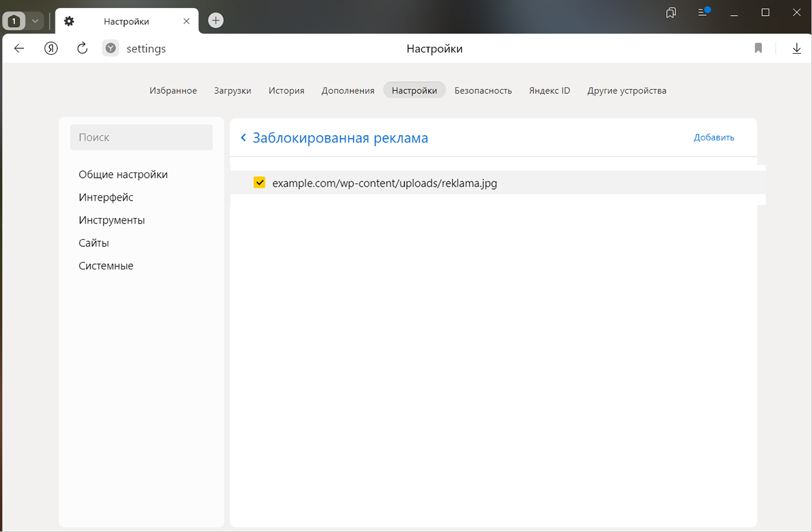
Task: Close the Настройки tab
Action: 187,21
